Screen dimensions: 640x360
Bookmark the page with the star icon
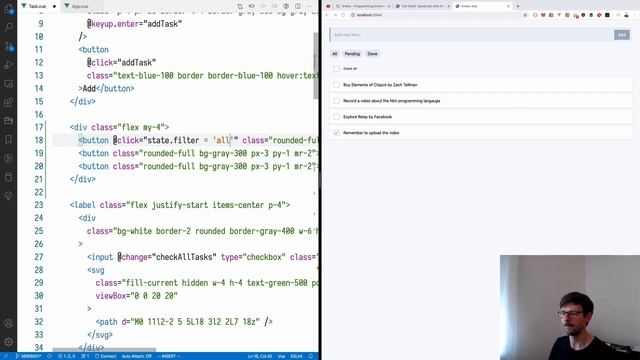pos(525,15)
